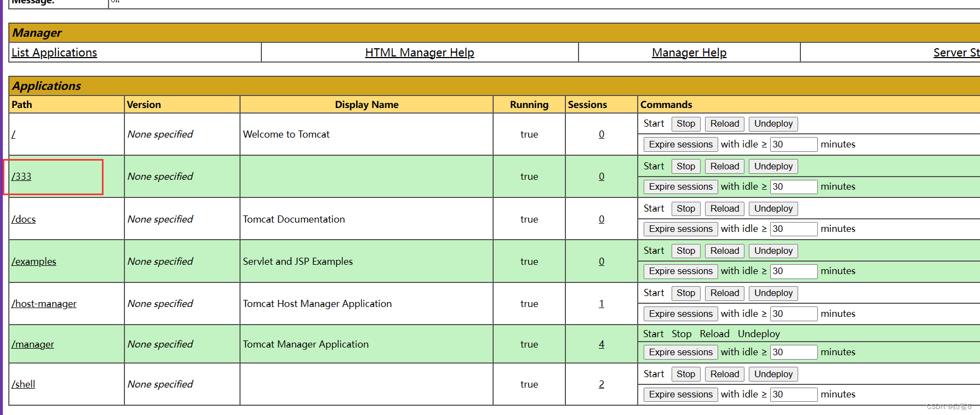The width and height of the screenshot is (980, 415).
Task: Open session count 0 for /333
Action: tap(601, 177)
